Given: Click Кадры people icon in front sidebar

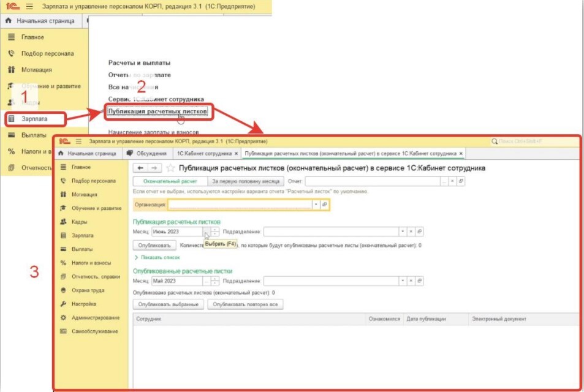Looking at the screenshot, I should click(x=63, y=222).
